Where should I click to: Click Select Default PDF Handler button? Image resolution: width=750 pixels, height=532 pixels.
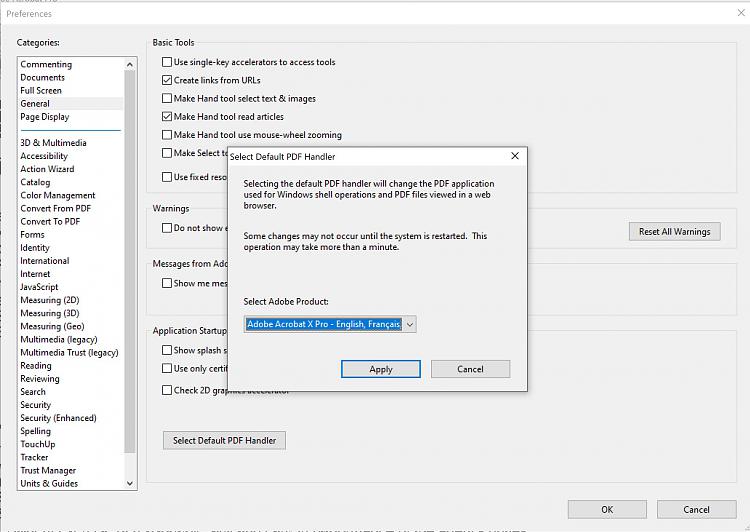coord(224,441)
